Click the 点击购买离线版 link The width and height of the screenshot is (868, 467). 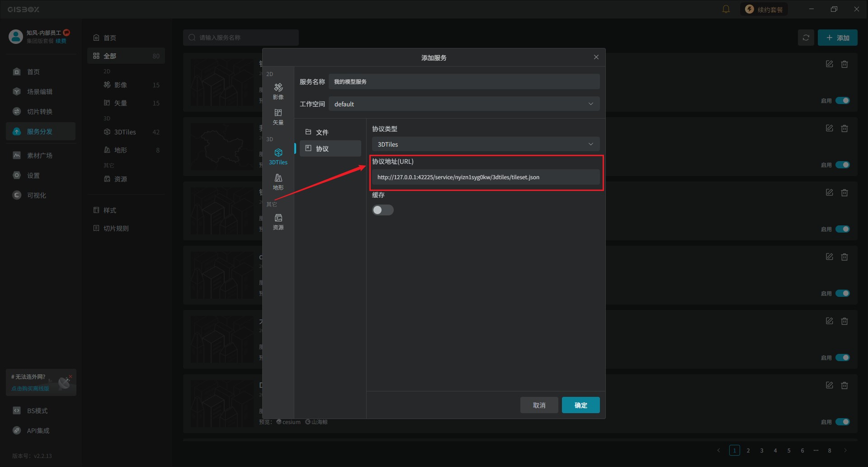coord(30,388)
